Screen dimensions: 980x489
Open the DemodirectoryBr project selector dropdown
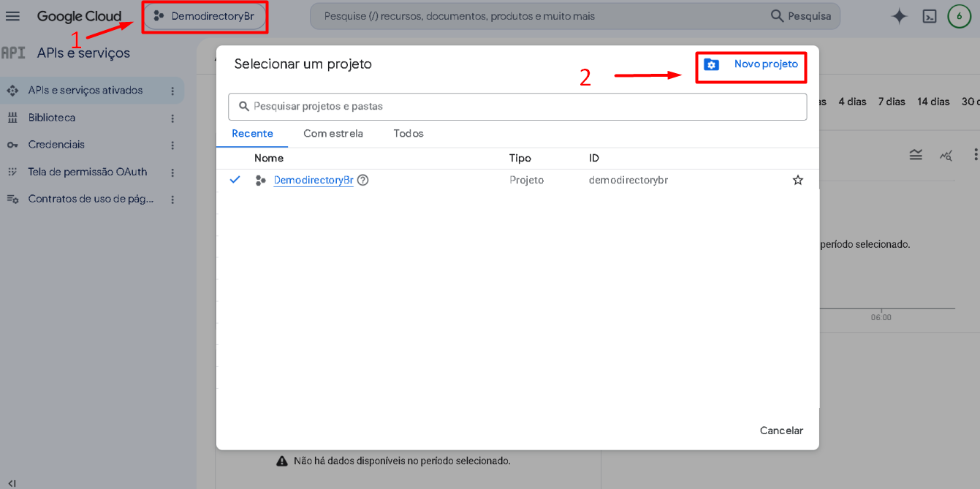pyautogui.click(x=205, y=16)
